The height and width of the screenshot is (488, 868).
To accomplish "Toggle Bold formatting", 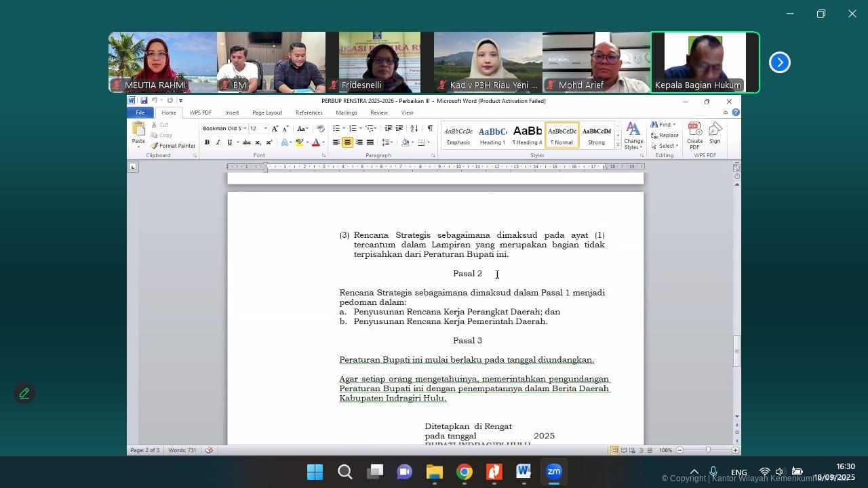I will [207, 142].
